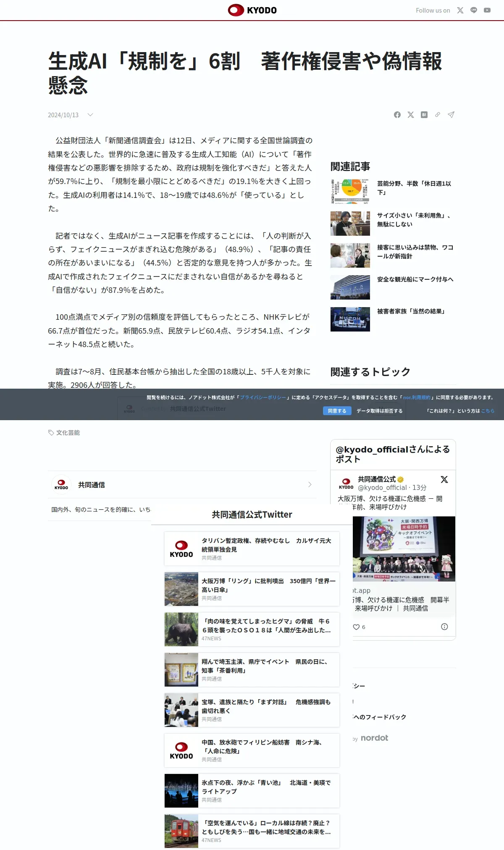
Task: Share the article on X
Action: tap(411, 115)
